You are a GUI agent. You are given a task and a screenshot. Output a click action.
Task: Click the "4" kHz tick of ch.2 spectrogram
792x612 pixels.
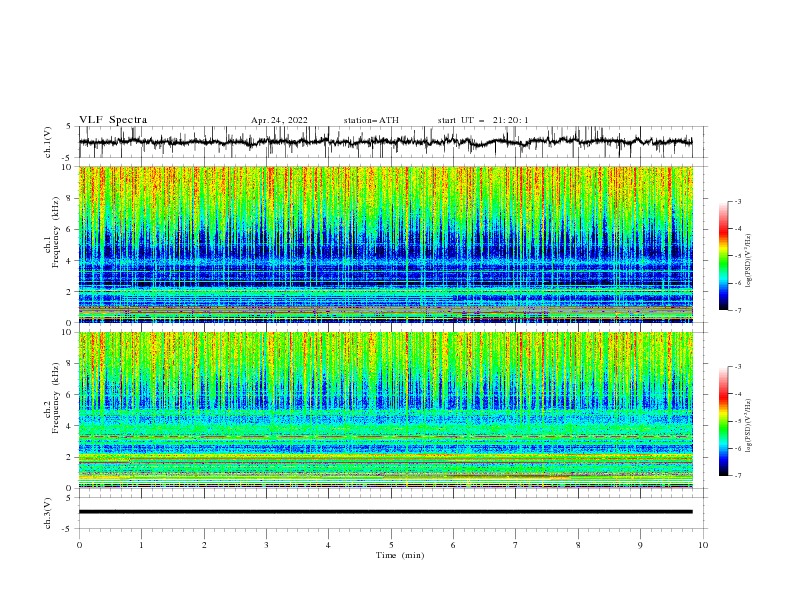pyautogui.click(x=69, y=426)
